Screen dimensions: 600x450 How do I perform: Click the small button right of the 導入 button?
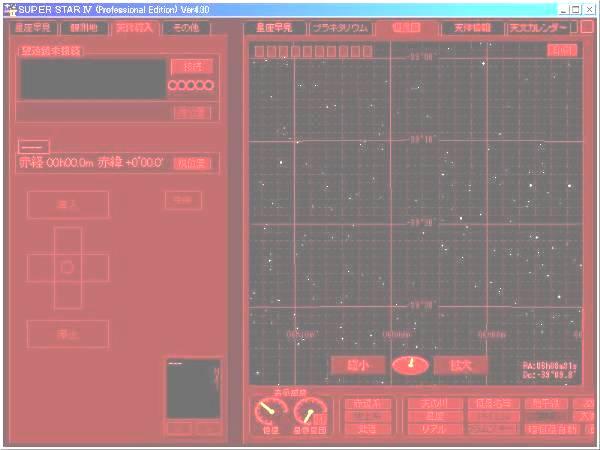pos(183,201)
